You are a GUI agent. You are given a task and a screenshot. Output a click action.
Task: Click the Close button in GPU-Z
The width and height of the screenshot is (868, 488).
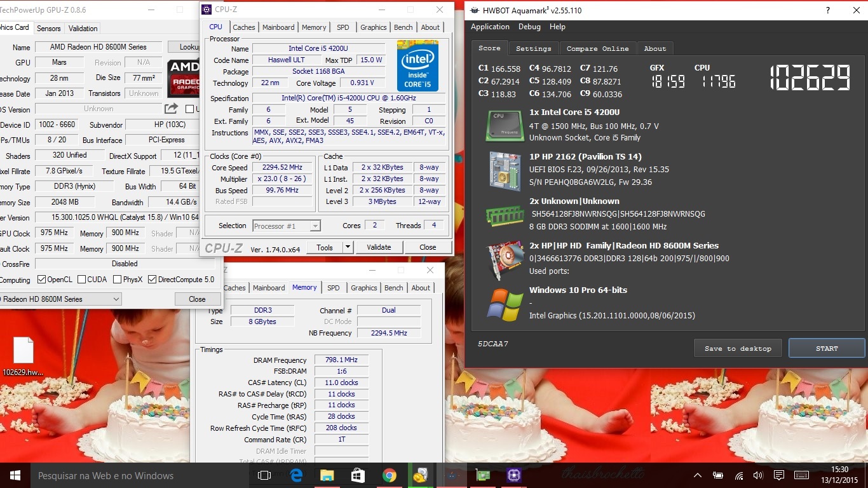(x=197, y=299)
